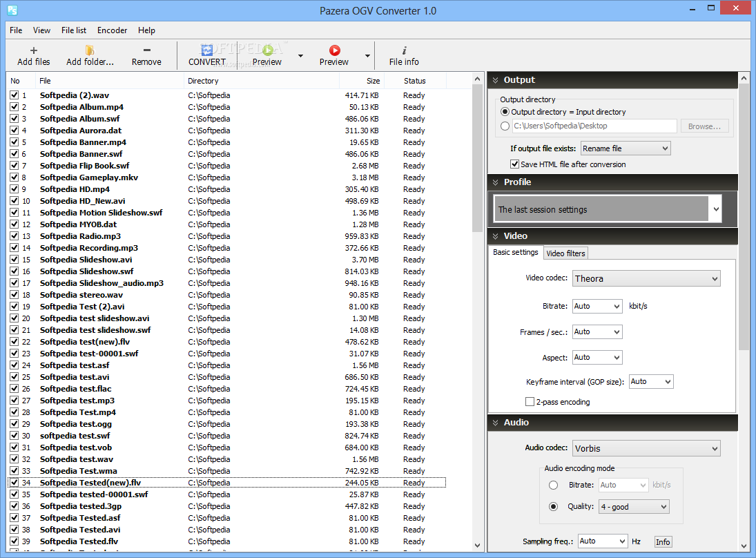Sort list by the File column header

(110, 81)
